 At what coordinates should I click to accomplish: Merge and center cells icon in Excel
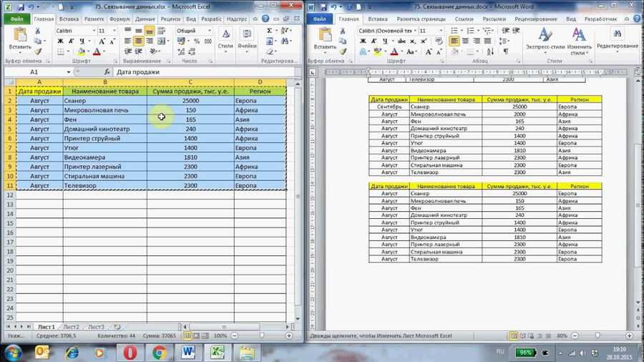[x=162, y=41]
